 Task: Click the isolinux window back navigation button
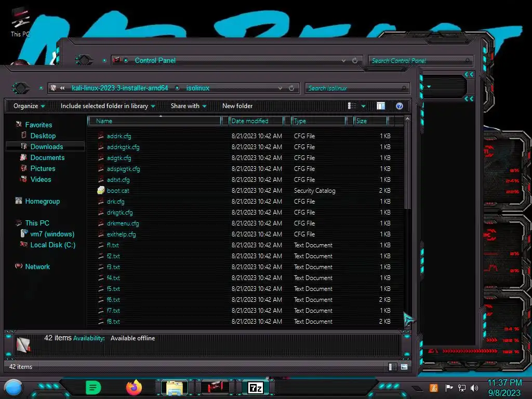coord(20,88)
